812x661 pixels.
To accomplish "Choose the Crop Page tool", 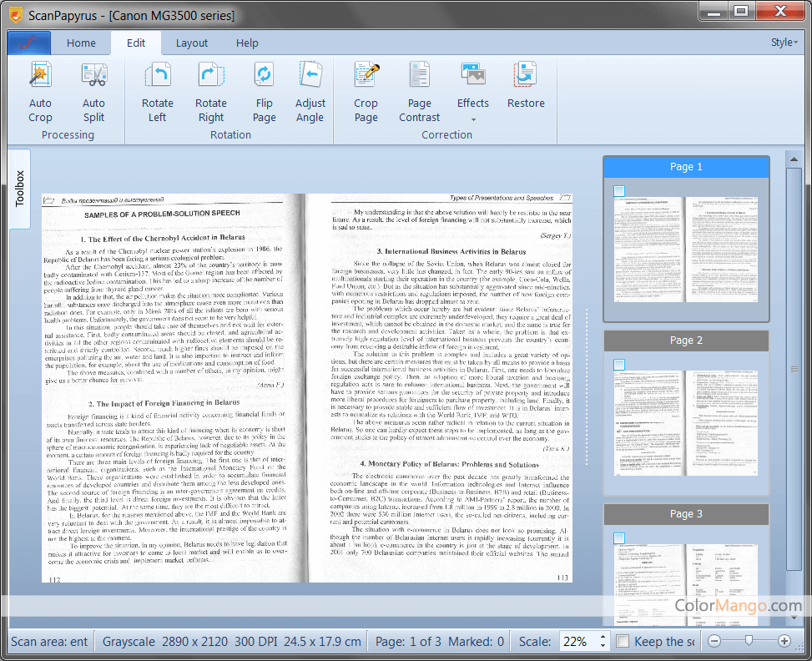I will point(366,77).
